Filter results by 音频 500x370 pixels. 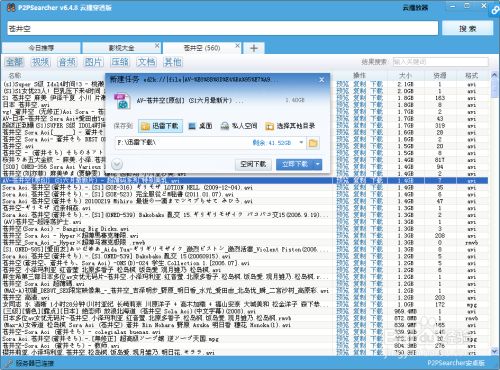tap(67, 62)
